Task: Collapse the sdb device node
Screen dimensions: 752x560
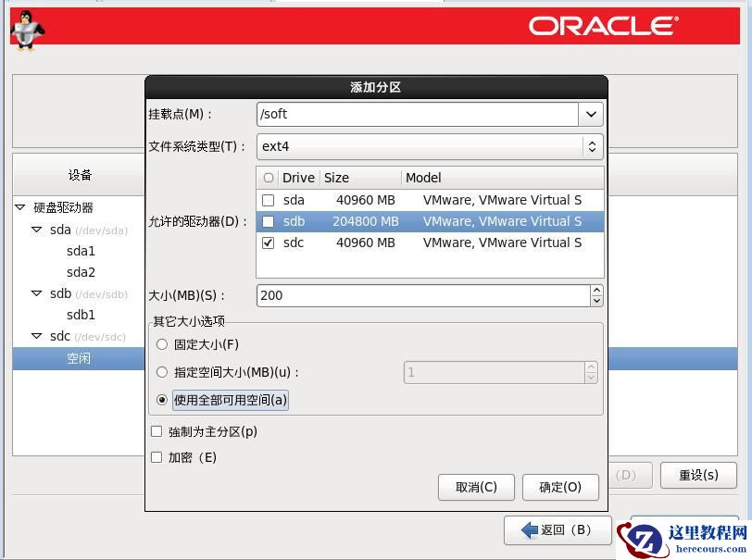Action: pos(36,293)
